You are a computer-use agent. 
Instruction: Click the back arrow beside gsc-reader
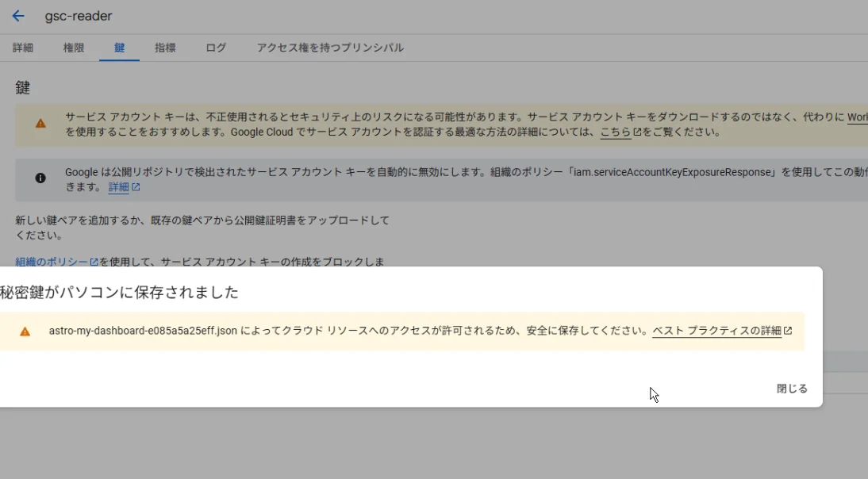[18, 16]
